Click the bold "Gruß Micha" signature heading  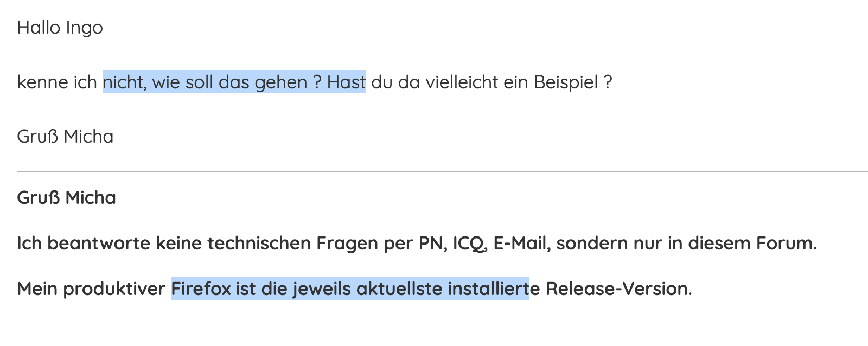(x=66, y=198)
